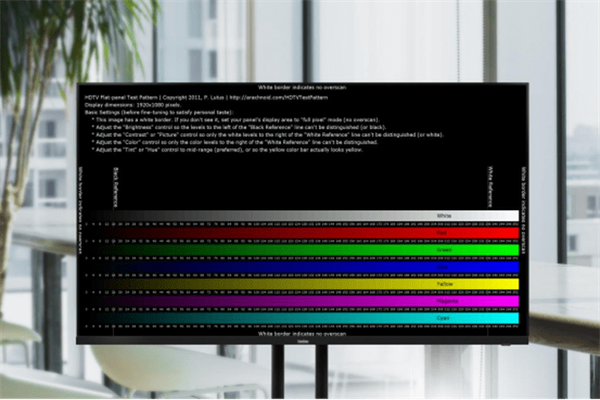Image resolution: width=600 pixels, height=400 pixels.
Task: Click the vertical 'White Reference' label
Action: click(x=490, y=187)
